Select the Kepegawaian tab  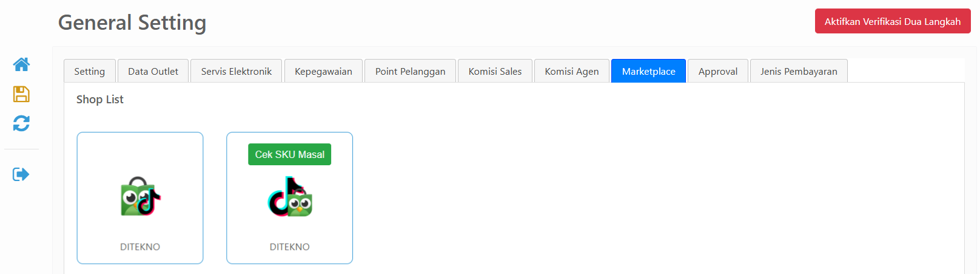[x=323, y=71]
